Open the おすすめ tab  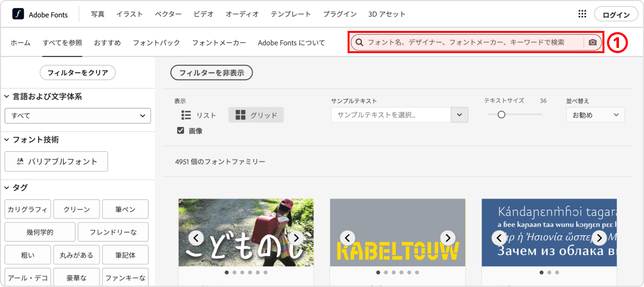108,43
